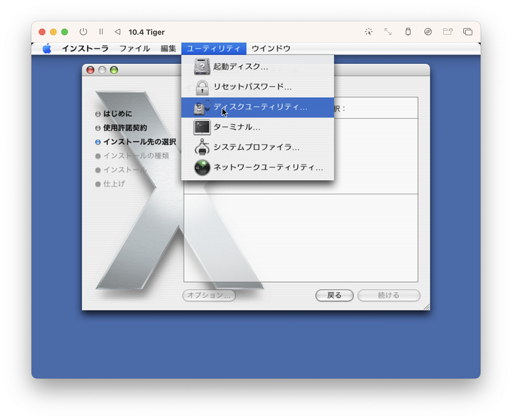Click the startup disk drive icon in the menu
Image resolution: width=512 pixels, height=420 pixels.
(x=202, y=66)
